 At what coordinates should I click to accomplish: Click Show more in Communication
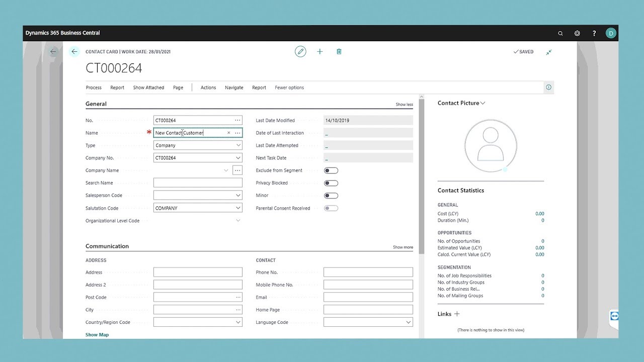click(403, 247)
